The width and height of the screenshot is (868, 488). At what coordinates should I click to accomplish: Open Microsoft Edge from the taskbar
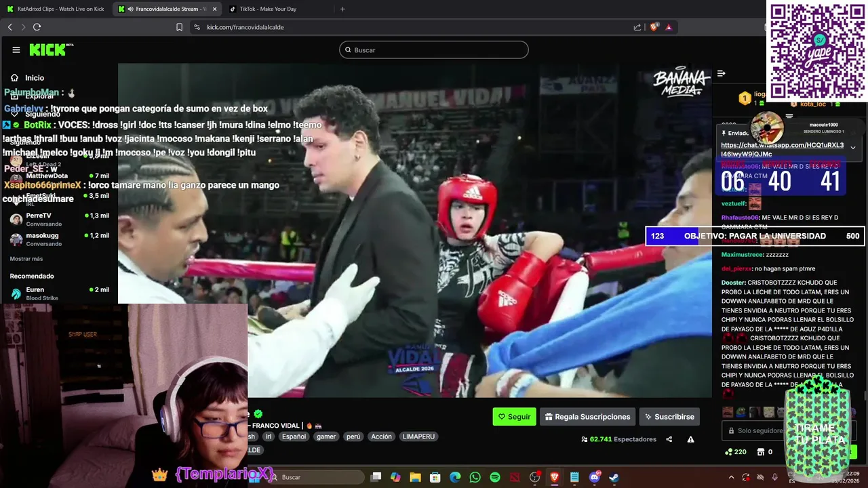(x=455, y=477)
